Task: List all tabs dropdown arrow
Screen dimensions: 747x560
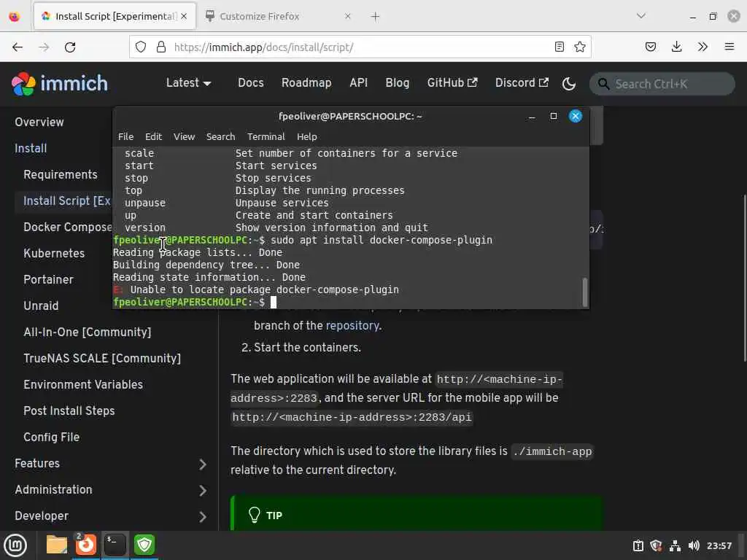Action: tap(641, 16)
